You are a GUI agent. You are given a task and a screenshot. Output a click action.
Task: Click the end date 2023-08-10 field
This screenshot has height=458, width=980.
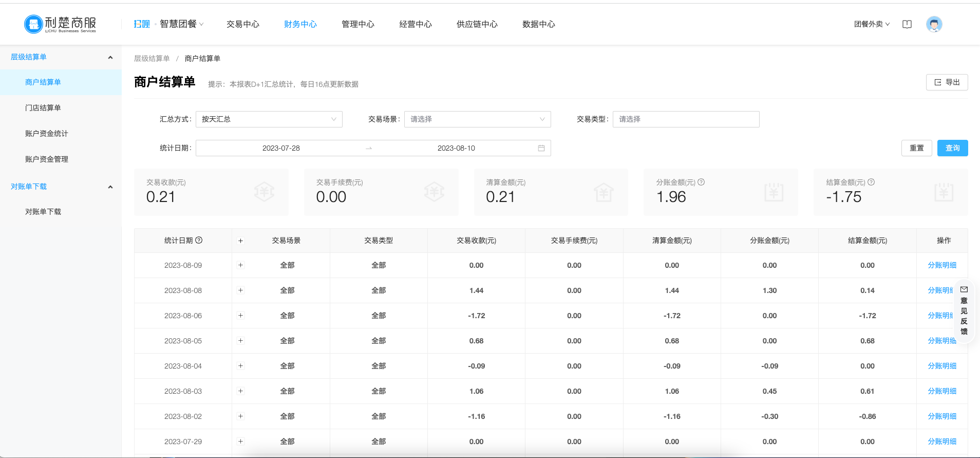tap(456, 148)
